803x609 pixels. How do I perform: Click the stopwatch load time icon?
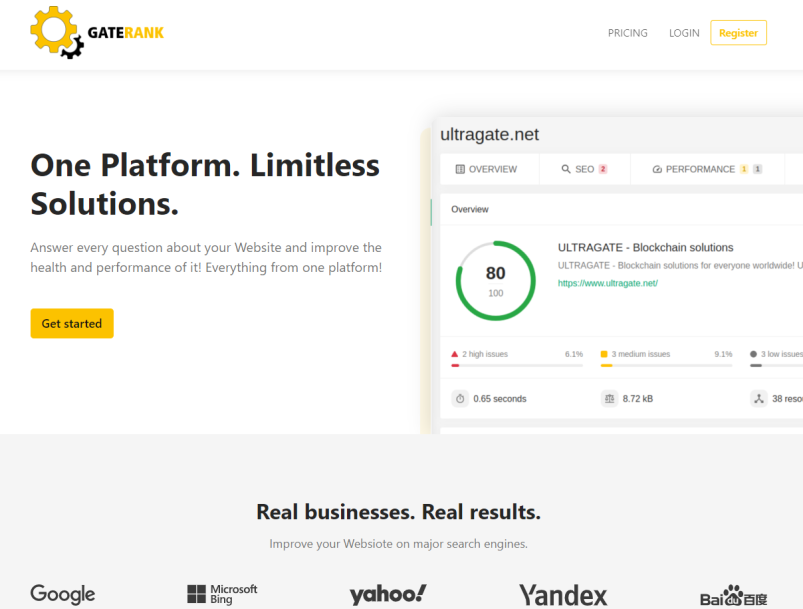click(460, 398)
